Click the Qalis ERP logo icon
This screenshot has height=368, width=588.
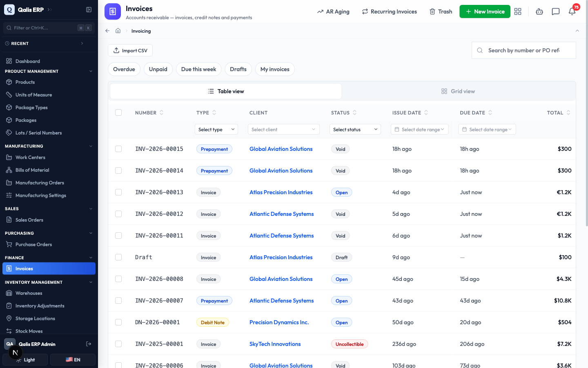9,9
